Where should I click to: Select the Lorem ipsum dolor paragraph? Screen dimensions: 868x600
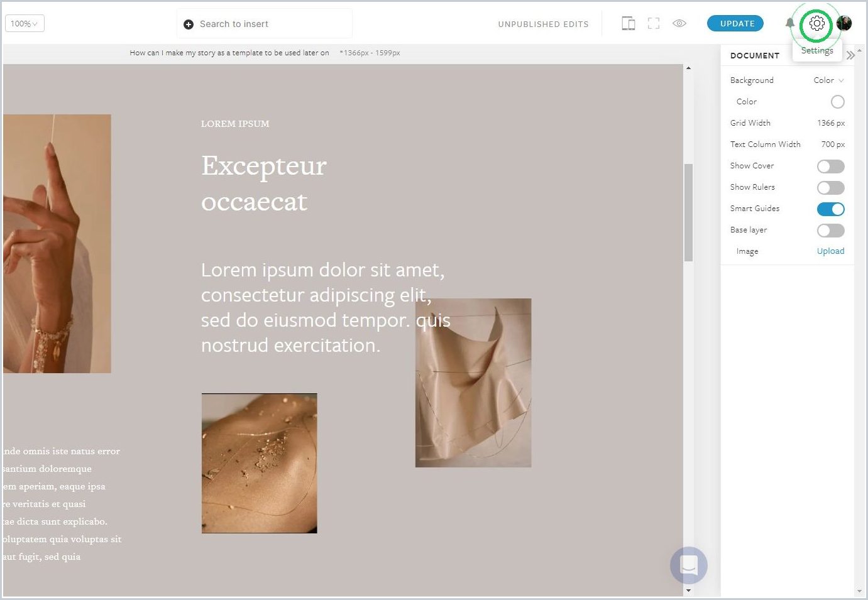pyautogui.click(x=326, y=307)
